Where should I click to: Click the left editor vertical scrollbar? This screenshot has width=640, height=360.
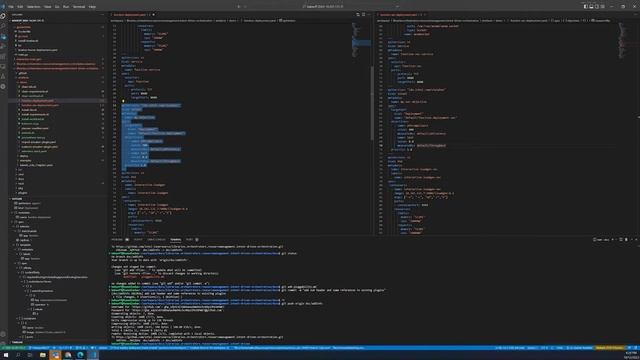click(372, 102)
